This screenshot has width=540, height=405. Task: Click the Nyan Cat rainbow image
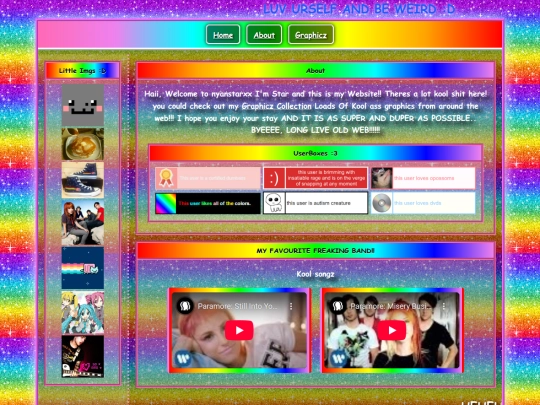[x=83, y=268]
